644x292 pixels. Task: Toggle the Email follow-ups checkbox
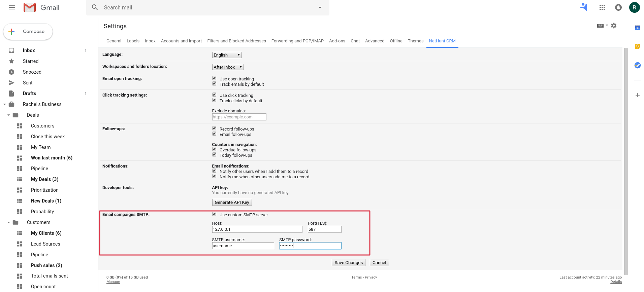(214, 134)
